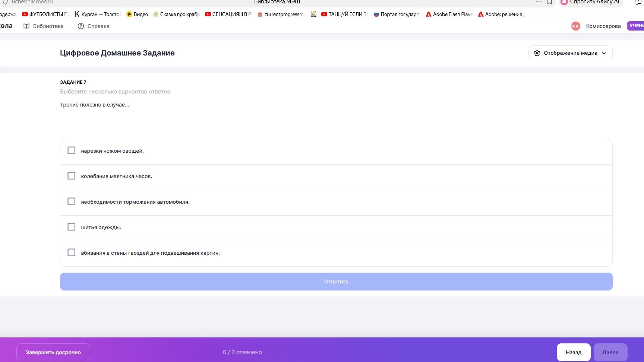This screenshot has width=644, height=362.
Task: Open the Комиссарова user menu
Action: [x=603, y=26]
